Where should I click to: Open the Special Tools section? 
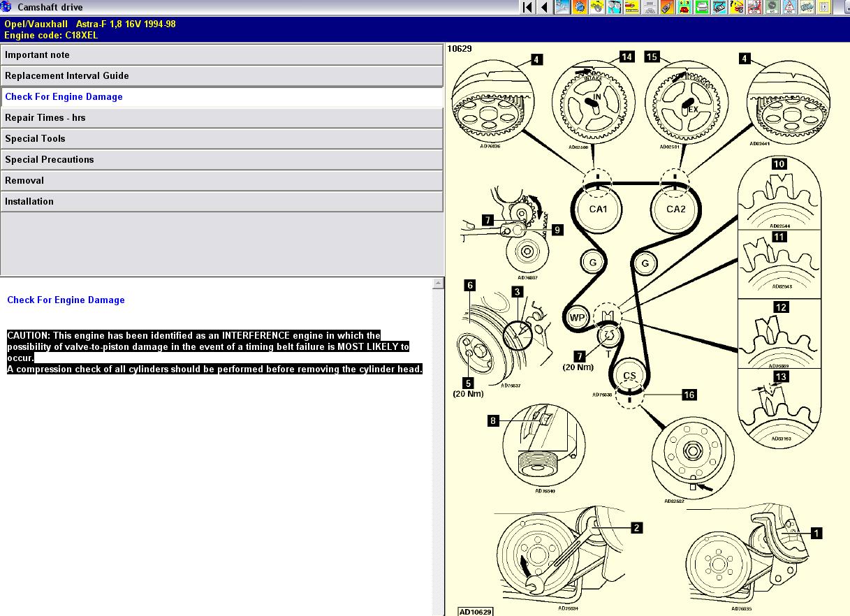221,139
